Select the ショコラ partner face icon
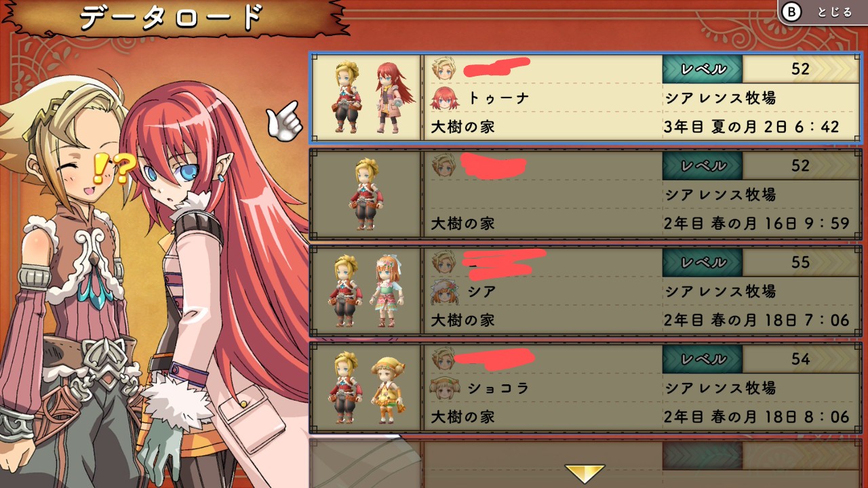 tap(444, 388)
